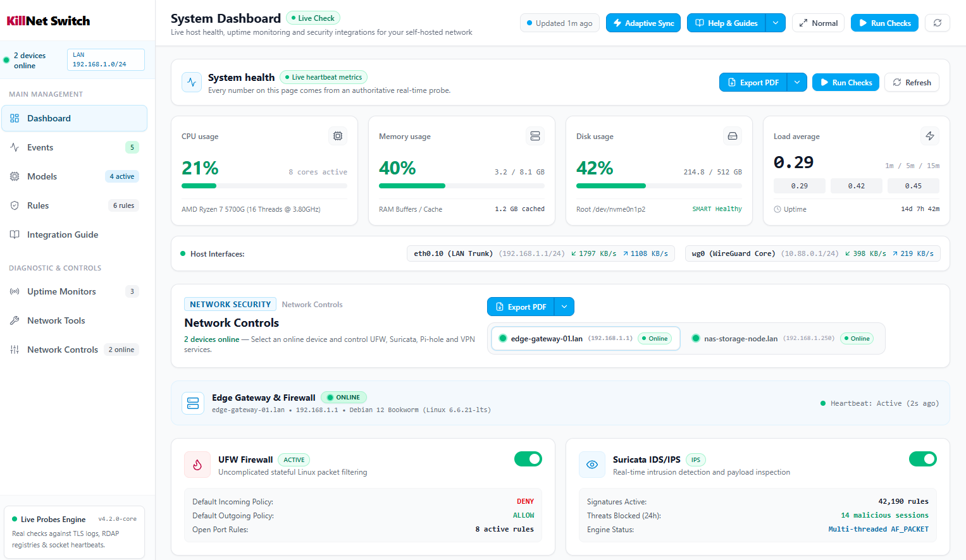The image size is (966, 560).
Task: Click the Normal view button
Action: tap(818, 23)
